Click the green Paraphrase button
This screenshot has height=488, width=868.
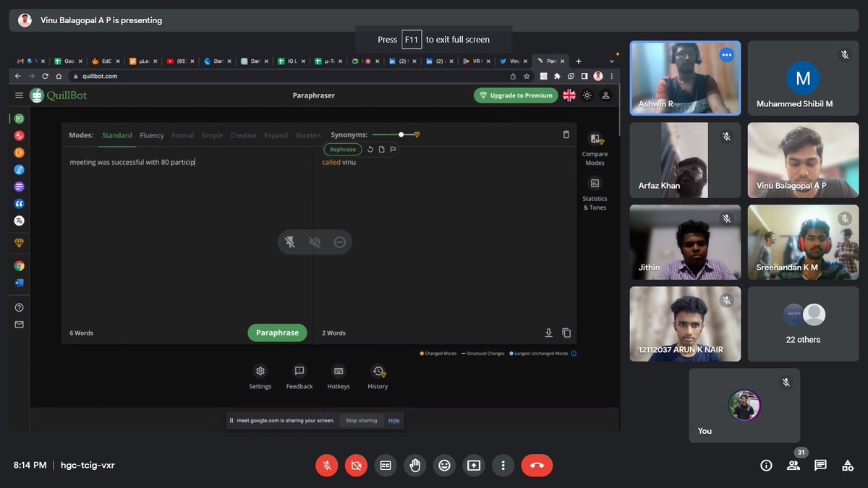pyautogui.click(x=277, y=333)
